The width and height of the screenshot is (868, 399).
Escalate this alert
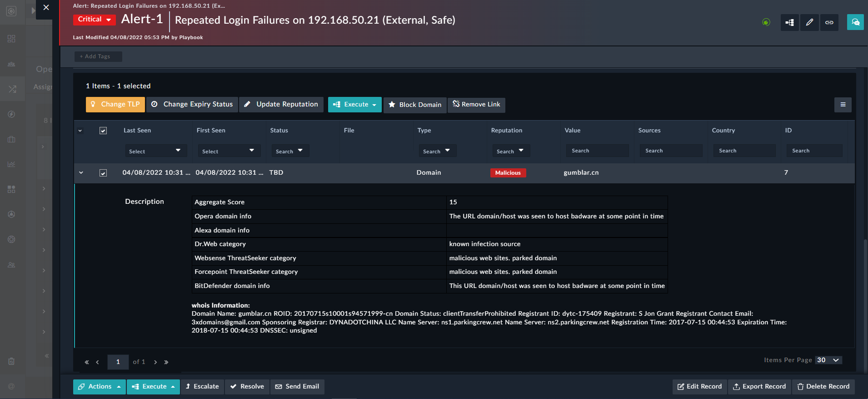(x=202, y=387)
